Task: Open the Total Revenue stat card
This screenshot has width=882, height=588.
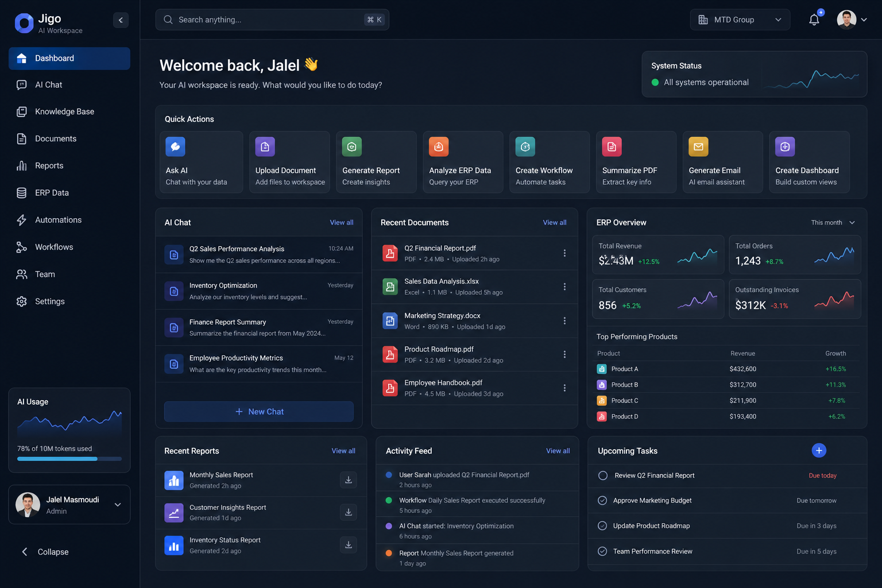Action: point(658,254)
